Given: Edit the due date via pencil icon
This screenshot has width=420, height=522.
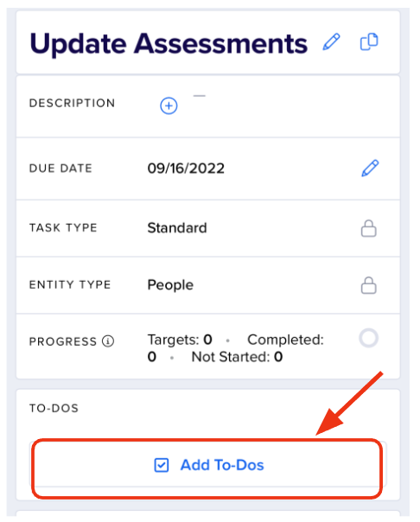Looking at the screenshot, I should tap(370, 169).
